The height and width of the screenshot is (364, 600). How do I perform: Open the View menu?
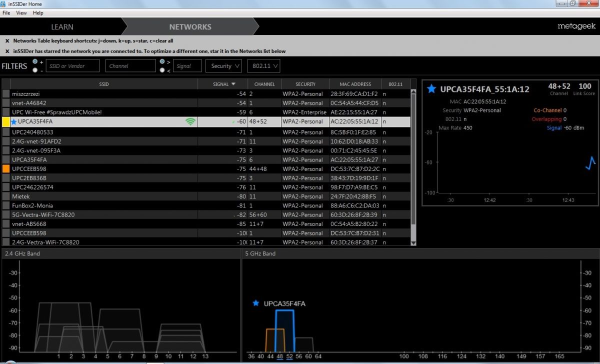click(x=21, y=12)
